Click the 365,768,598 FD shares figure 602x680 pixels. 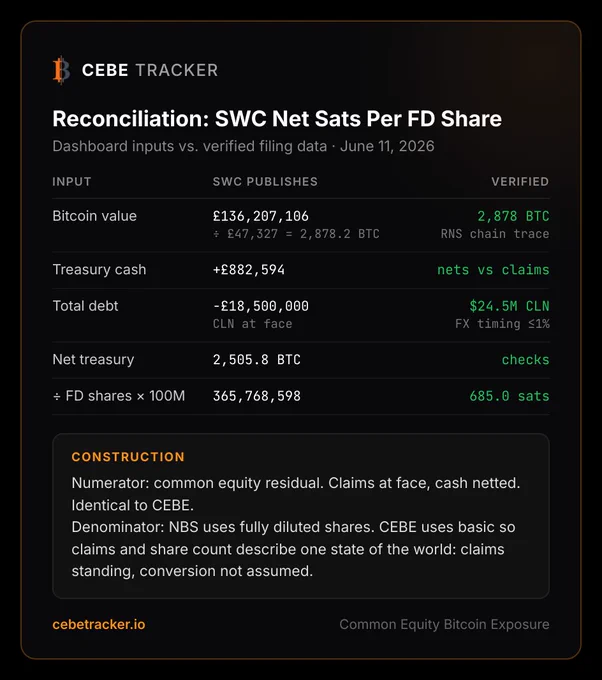pyautogui.click(x=257, y=396)
